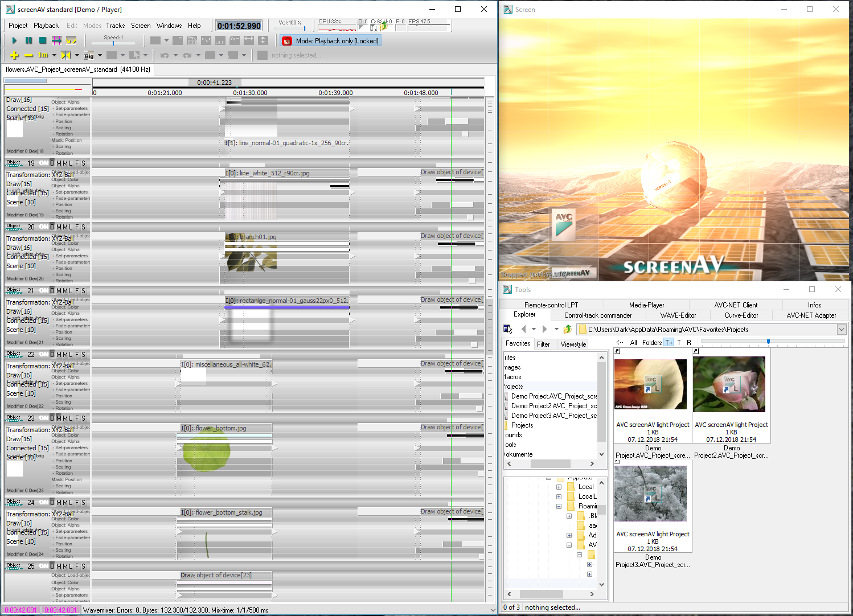The image size is (853, 616).
Task: Toggle the ON switch on object 21
Action: pyautogui.click(x=44, y=290)
